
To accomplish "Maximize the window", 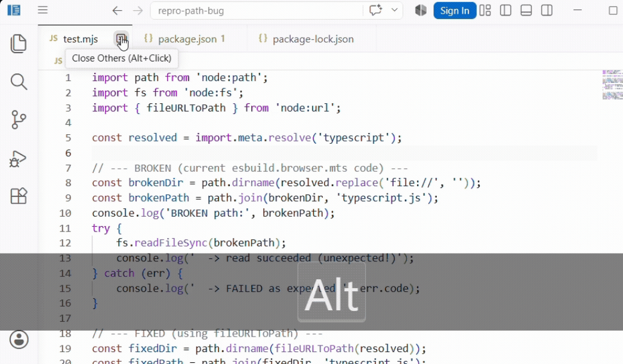I will click(613, 10).
